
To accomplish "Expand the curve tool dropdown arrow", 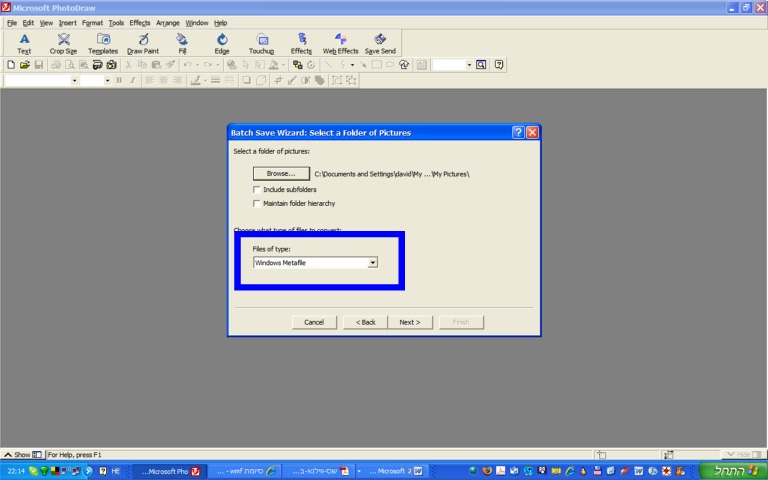I will click(352, 65).
